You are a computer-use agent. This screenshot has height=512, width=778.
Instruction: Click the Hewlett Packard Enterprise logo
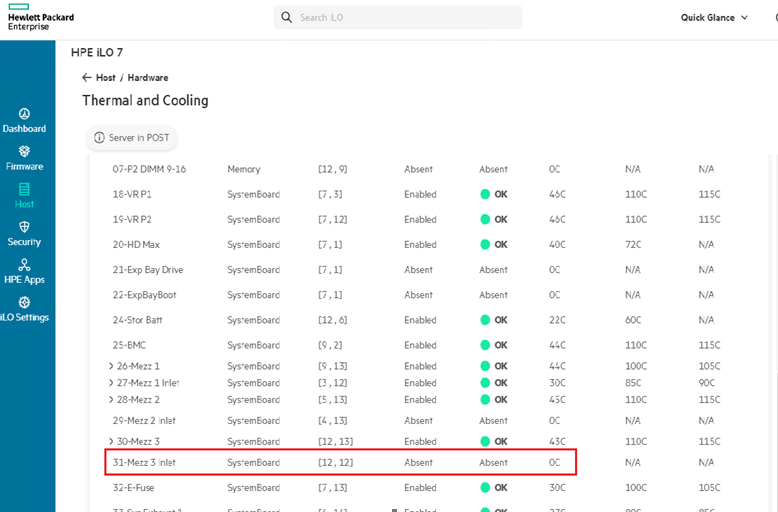tap(41, 17)
